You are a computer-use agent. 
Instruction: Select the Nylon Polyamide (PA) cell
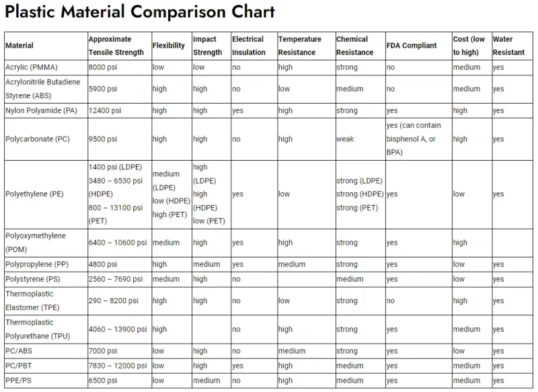point(42,110)
